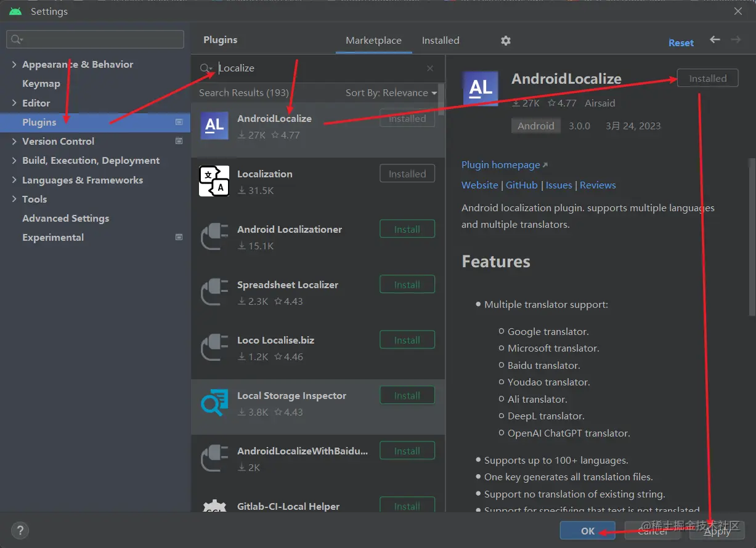The image size is (756, 548).
Task: Select Android Localizationer plugin name
Action: 290,229
